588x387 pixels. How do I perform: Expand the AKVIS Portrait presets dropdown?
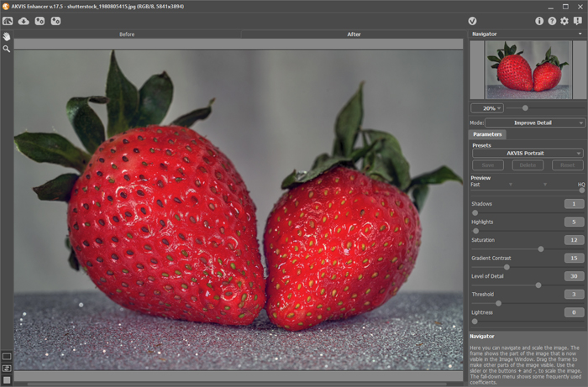(528, 153)
